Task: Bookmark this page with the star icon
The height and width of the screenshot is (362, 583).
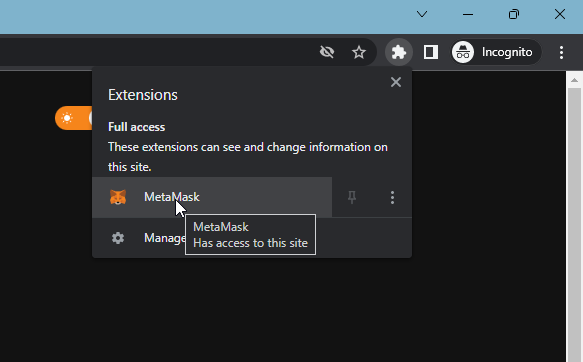Action: [x=359, y=52]
